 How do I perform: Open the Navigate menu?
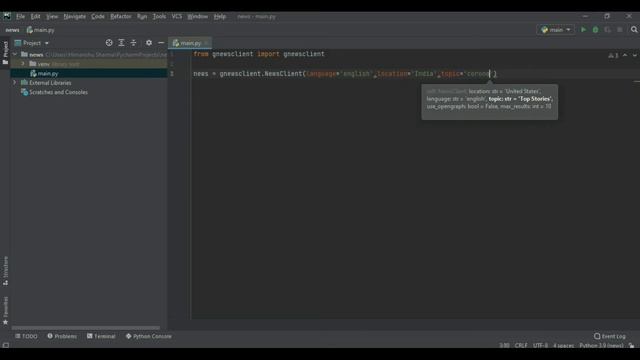(x=75, y=16)
